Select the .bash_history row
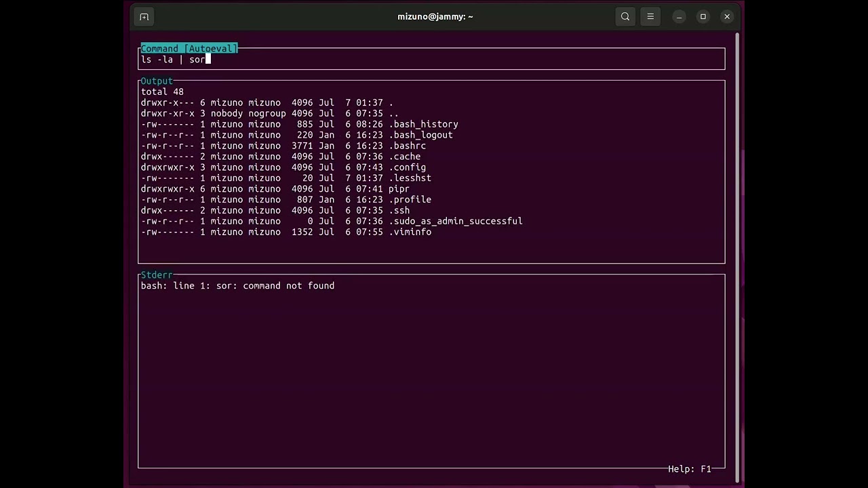Image resolution: width=868 pixels, height=488 pixels. click(x=300, y=124)
